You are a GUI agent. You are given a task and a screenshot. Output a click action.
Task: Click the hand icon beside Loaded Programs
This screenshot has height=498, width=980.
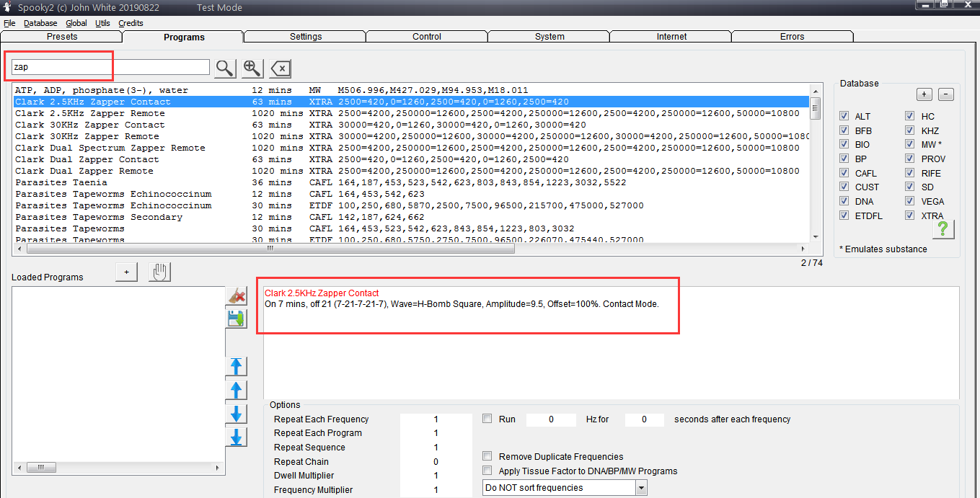[x=159, y=272]
